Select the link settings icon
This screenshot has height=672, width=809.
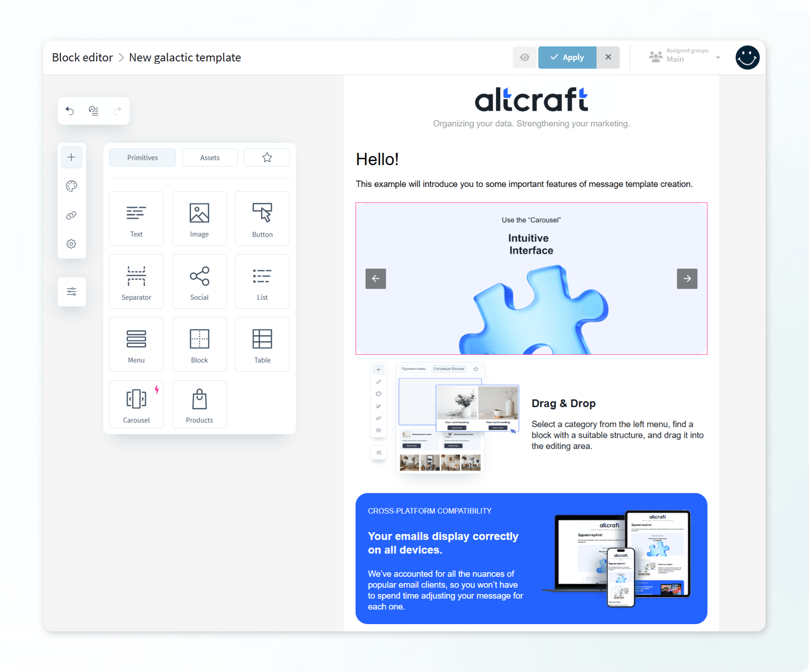tap(71, 215)
